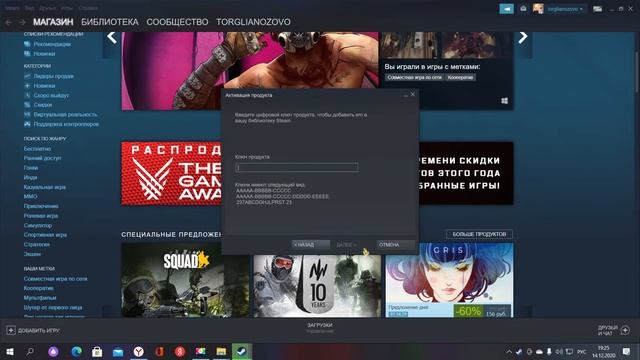This screenshot has width=640, height=360.
Task: Open the Шутер от первого лица tag
Action: [x=53, y=308]
